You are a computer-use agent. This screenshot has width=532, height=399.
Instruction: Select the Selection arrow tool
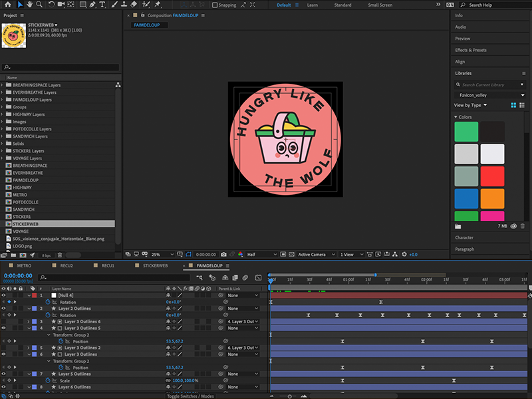pos(20,5)
